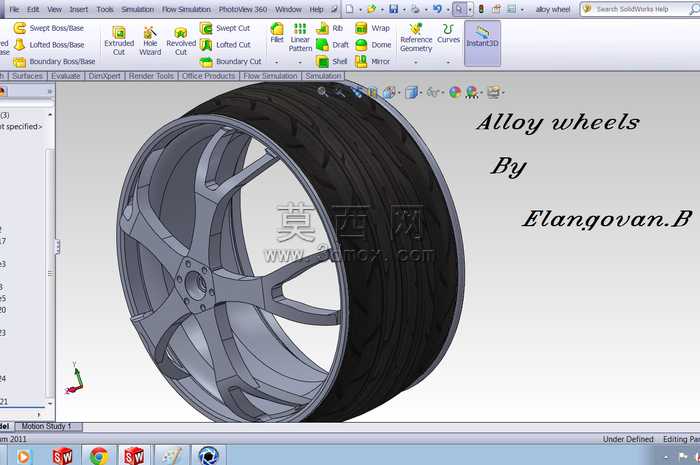
Task: Toggle the Select tool in quick access bar
Action: pos(459,9)
